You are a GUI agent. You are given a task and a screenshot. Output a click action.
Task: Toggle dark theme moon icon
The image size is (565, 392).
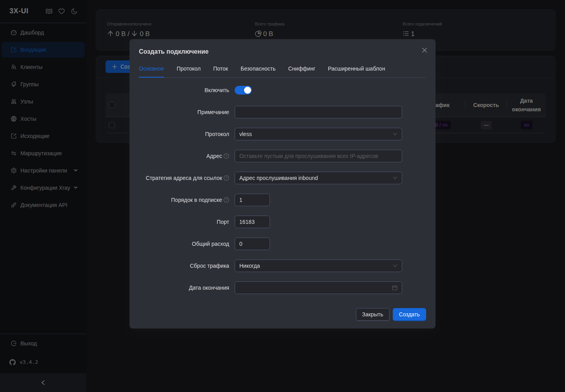pyautogui.click(x=74, y=11)
